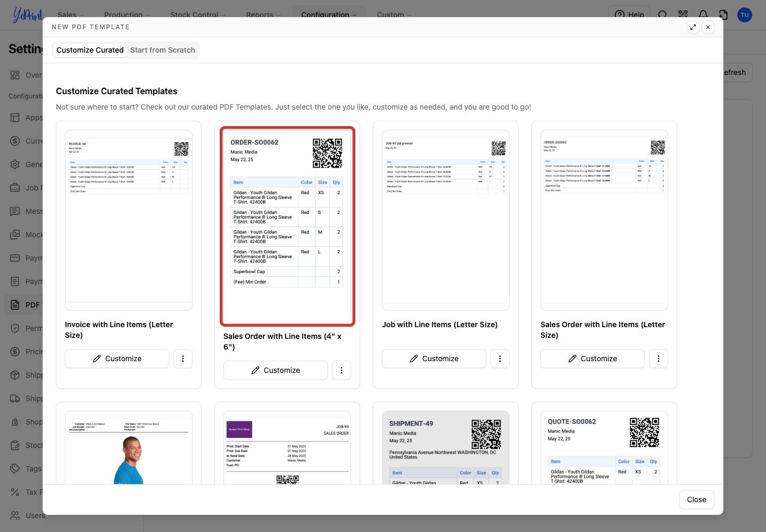The height and width of the screenshot is (532, 766).
Task: Open more options for Job with Line Items
Action: pos(500,359)
